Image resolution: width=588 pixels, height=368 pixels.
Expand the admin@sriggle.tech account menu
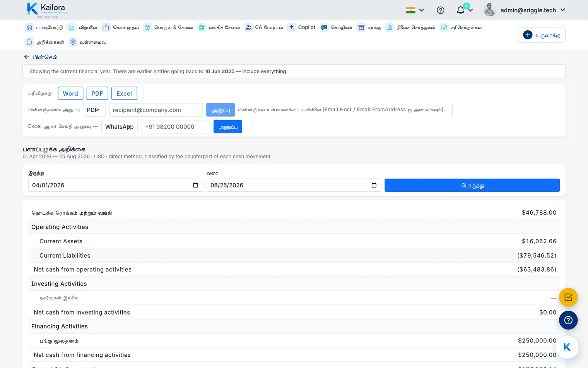(533, 10)
